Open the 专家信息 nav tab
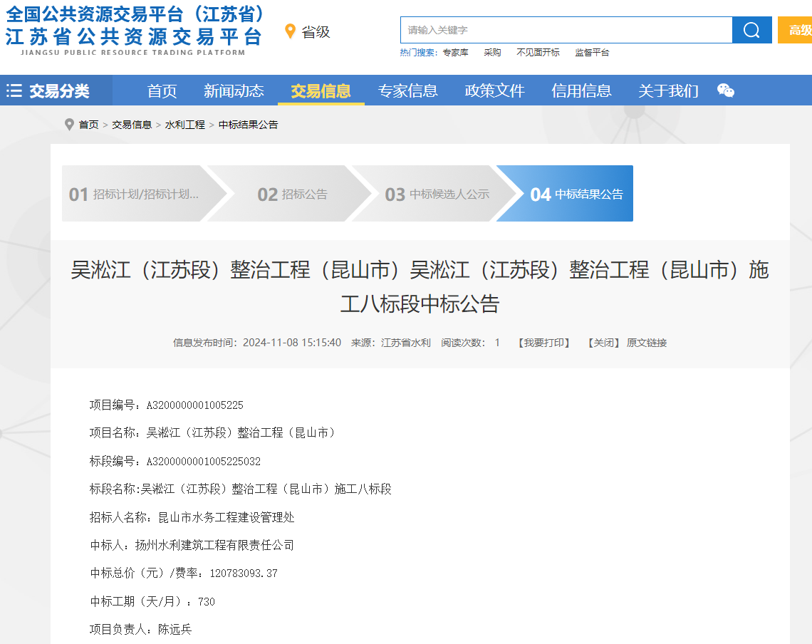Viewport: 812px width, 644px height. [407, 90]
